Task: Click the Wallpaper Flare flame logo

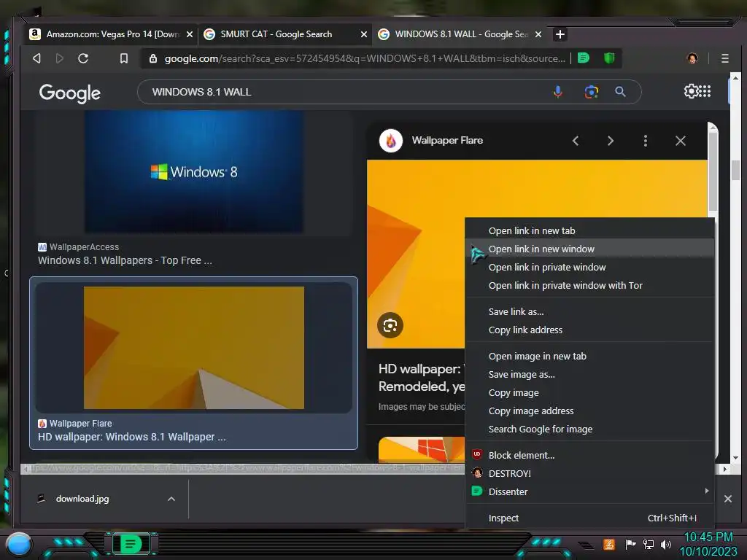Action: pyautogui.click(x=391, y=141)
